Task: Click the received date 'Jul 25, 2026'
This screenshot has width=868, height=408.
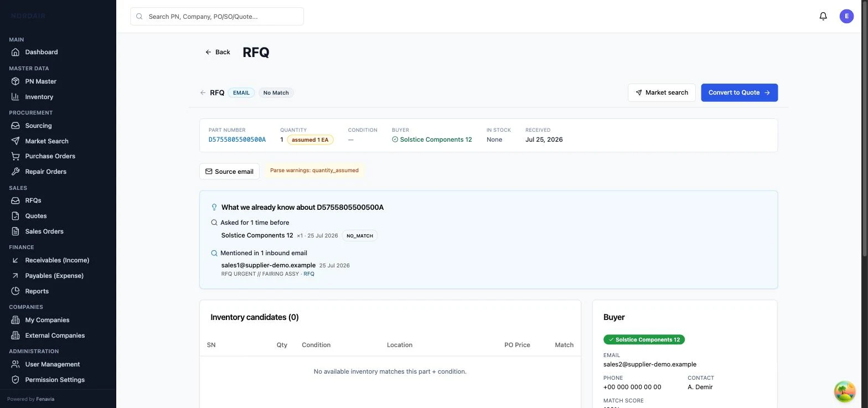Action: point(544,140)
